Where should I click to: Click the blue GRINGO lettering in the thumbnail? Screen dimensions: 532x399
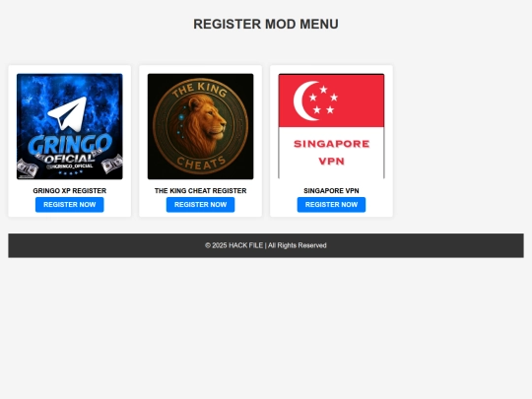70,145
